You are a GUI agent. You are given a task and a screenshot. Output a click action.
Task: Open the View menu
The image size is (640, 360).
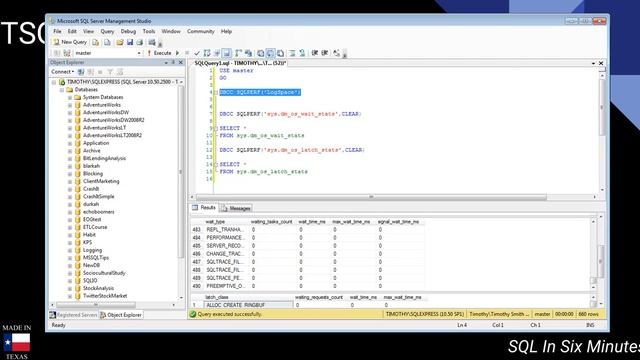coord(88,31)
